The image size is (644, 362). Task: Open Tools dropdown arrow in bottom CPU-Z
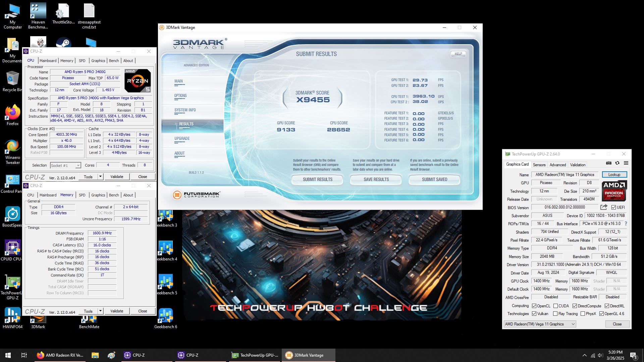pyautogui.click(x=100, y=311)
